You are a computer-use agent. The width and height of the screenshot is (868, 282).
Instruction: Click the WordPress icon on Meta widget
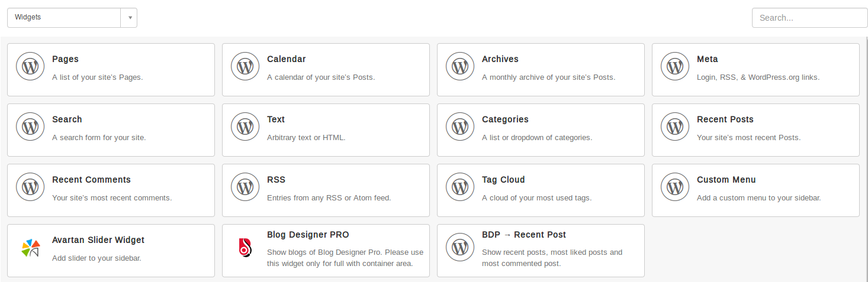[675, 66]
